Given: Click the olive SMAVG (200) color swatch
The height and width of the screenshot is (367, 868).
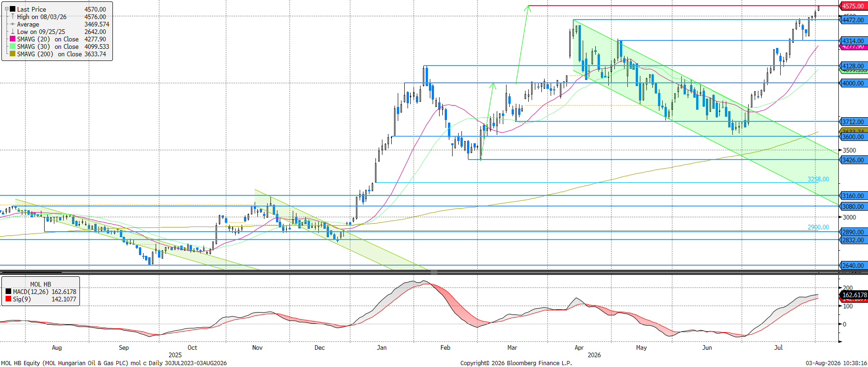Looking at the screenshot, I should point(13,54).
